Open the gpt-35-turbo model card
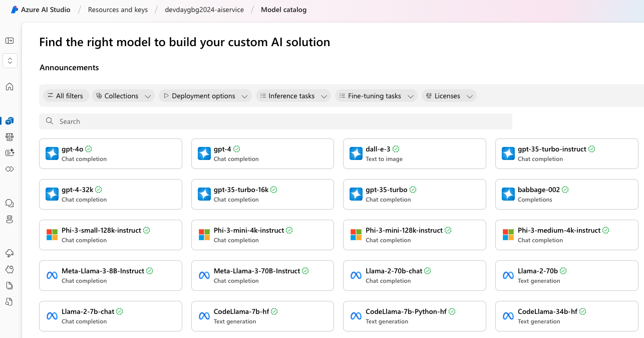The height and width of the screenshot is (338, 644). tap(415, 194)
